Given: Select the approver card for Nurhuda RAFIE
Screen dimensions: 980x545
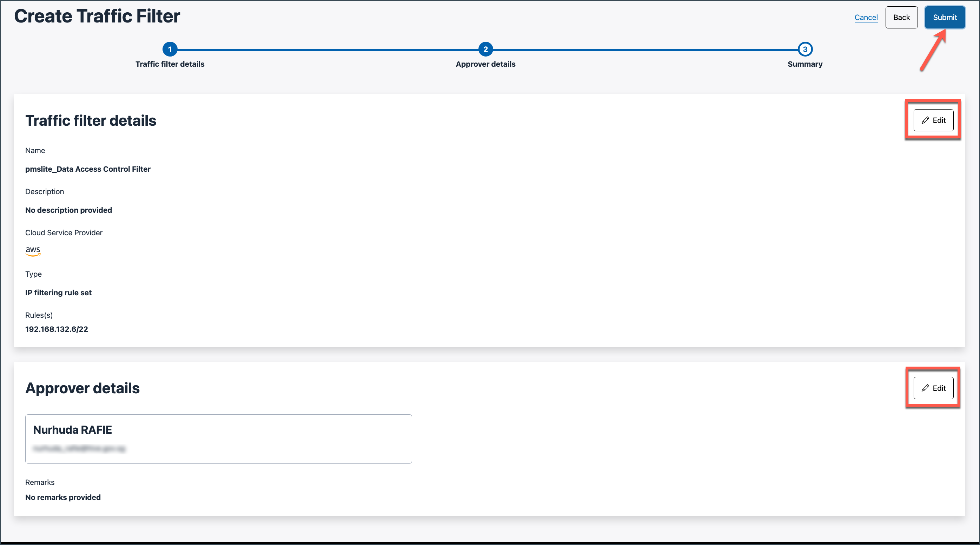Looking at the screenshot, I should click(218, 439).
